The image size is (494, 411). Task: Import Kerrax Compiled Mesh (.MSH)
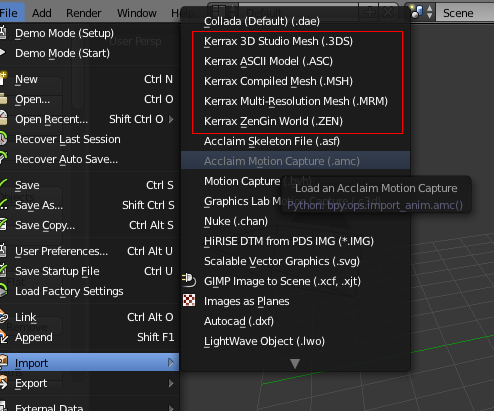(295, 81)
